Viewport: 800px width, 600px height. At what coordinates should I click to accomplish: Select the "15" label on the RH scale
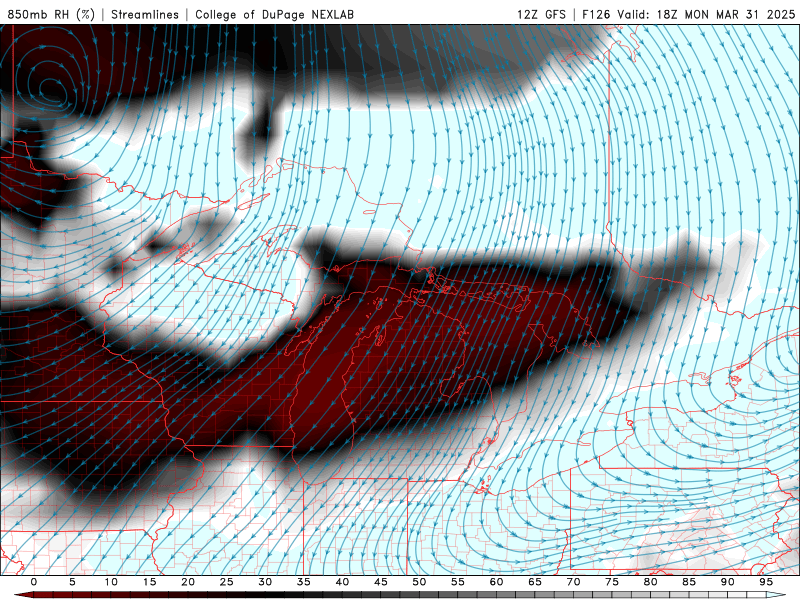[x=149, y=582]
